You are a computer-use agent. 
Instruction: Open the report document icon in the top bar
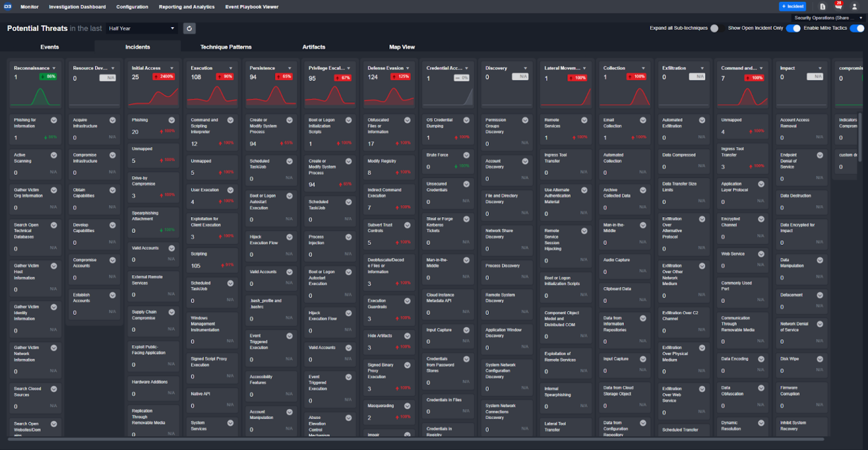pos(823,6)
